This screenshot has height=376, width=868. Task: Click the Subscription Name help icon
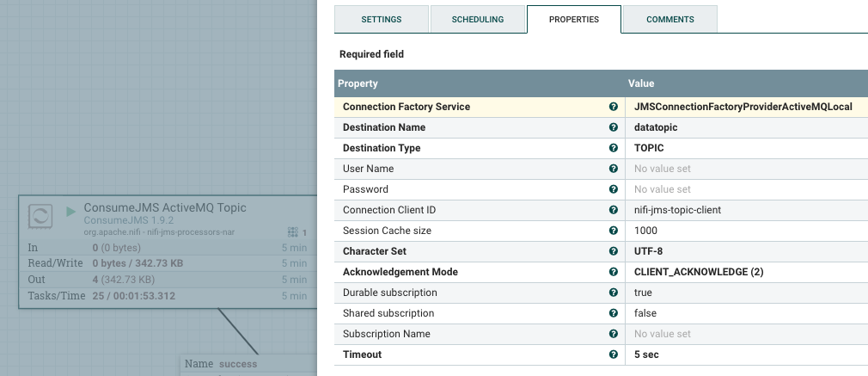(614, 334)
